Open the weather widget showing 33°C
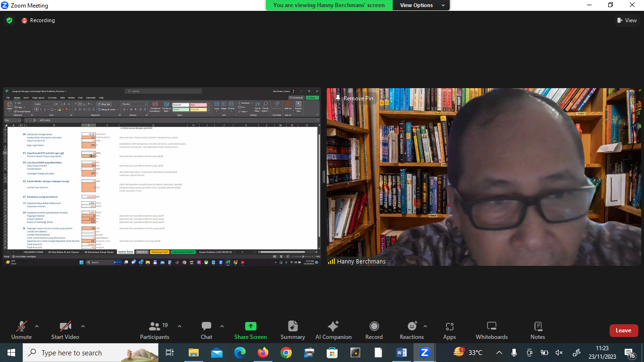644x362 pixels. click(468, 352)
